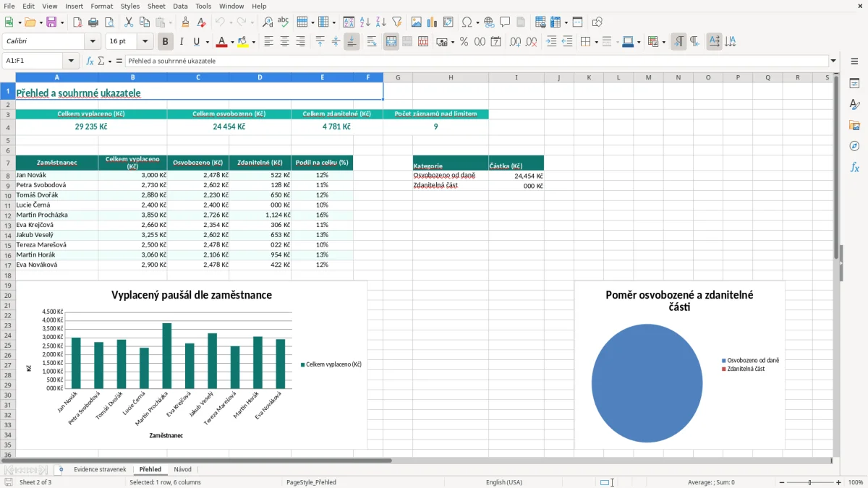
Task: Add a decimal place
Action: pos(516,42)
